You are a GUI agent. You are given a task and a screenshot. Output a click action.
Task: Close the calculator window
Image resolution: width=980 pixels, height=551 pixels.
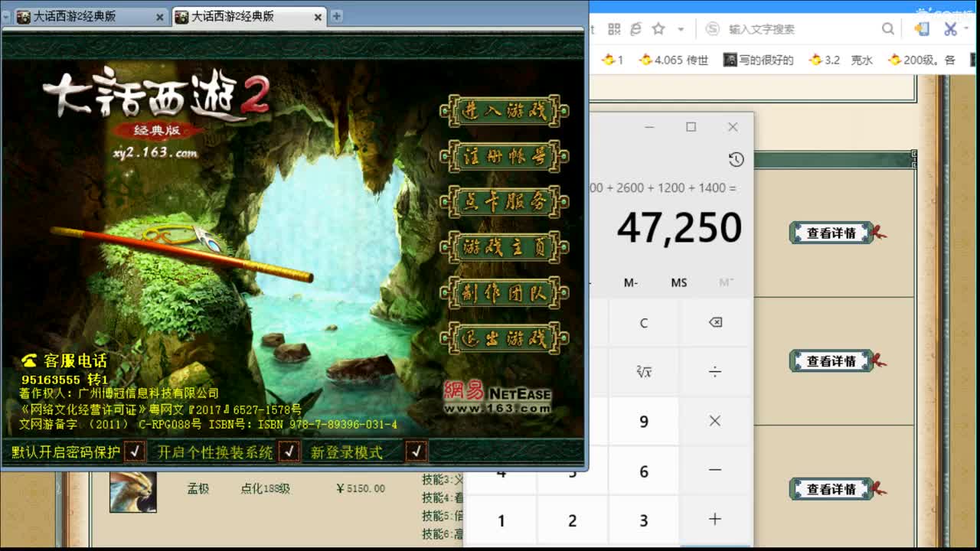(x=733, y=126)
